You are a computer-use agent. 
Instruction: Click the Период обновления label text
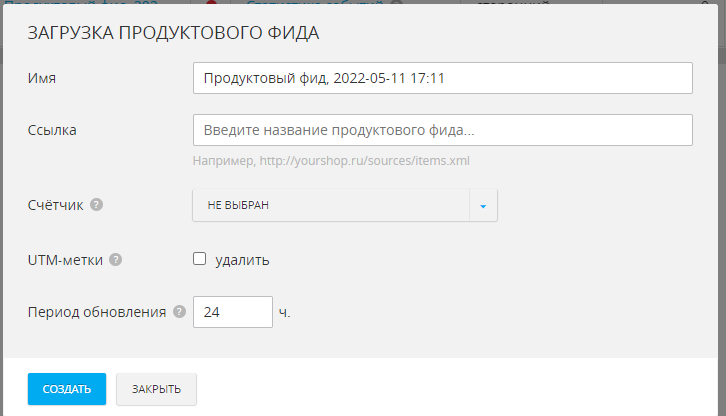(96, 312)
